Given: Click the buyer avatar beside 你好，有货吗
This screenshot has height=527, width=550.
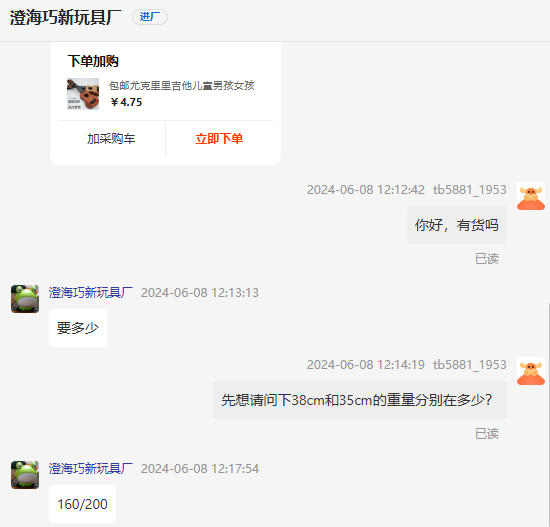Looking at the screenshot, I should pos(531,196).
